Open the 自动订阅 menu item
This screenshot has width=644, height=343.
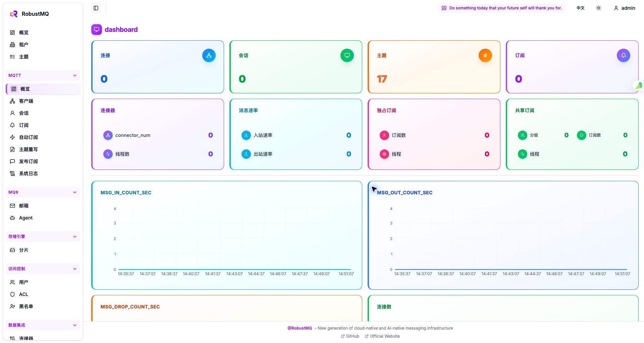tap(43, 137)
